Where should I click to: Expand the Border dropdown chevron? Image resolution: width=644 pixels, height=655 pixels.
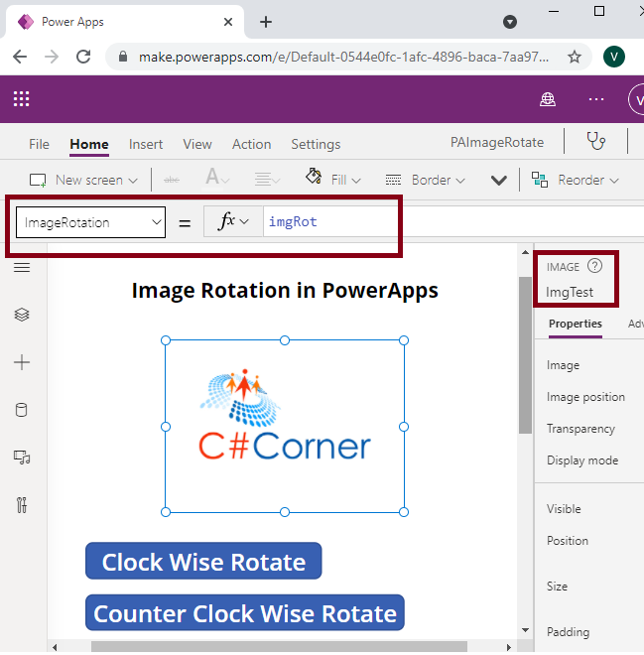pyautogui.click(x=460, y=181)
